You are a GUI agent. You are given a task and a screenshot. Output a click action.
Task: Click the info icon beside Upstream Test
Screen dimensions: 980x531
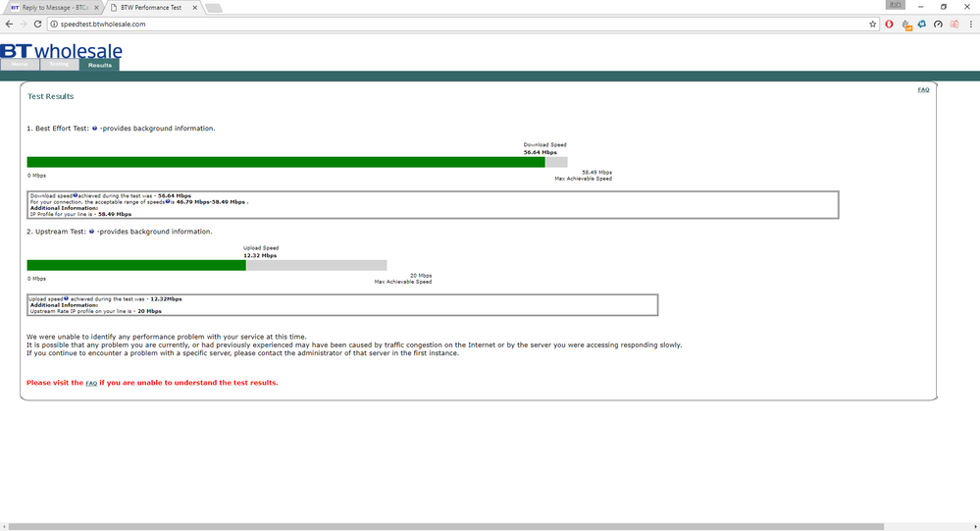coord(91,232)
